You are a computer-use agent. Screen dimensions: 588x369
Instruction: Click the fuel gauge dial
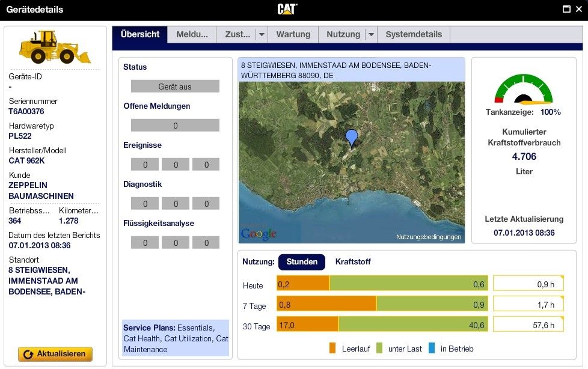524,88
